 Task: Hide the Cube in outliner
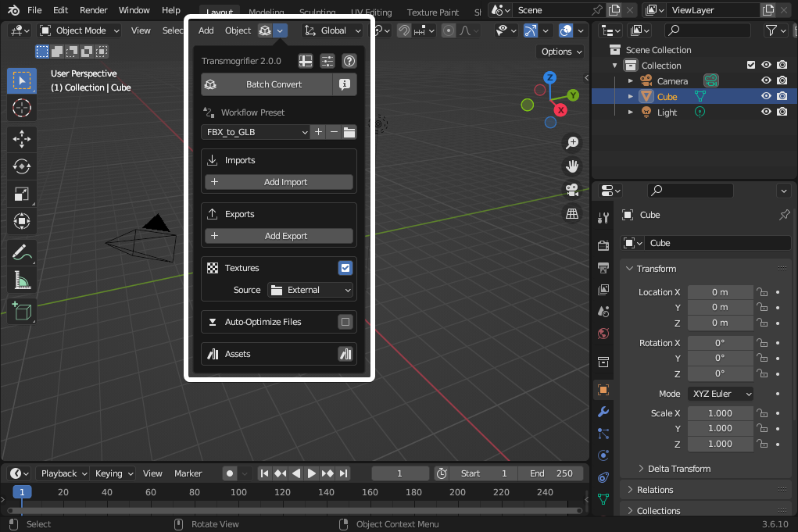click(x=767, y=97)
